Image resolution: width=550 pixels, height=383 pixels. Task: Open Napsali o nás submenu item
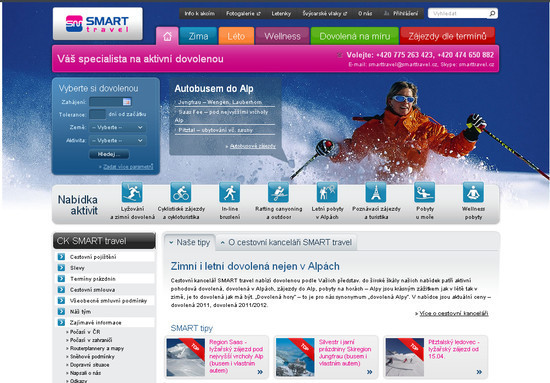pos(85,373)
